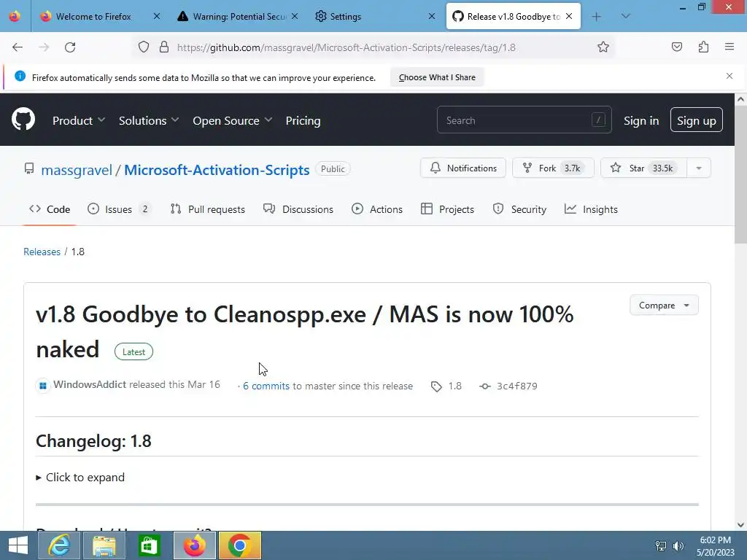Open File Explorer from taskbar
The height and width of the screenshot is (560, 747).
tap(104, 545)
